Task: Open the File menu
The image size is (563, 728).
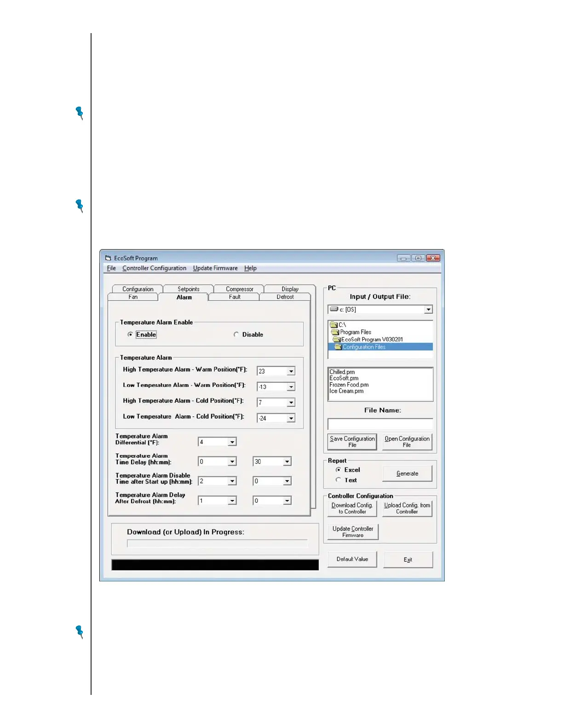Action: click(111, 268)
